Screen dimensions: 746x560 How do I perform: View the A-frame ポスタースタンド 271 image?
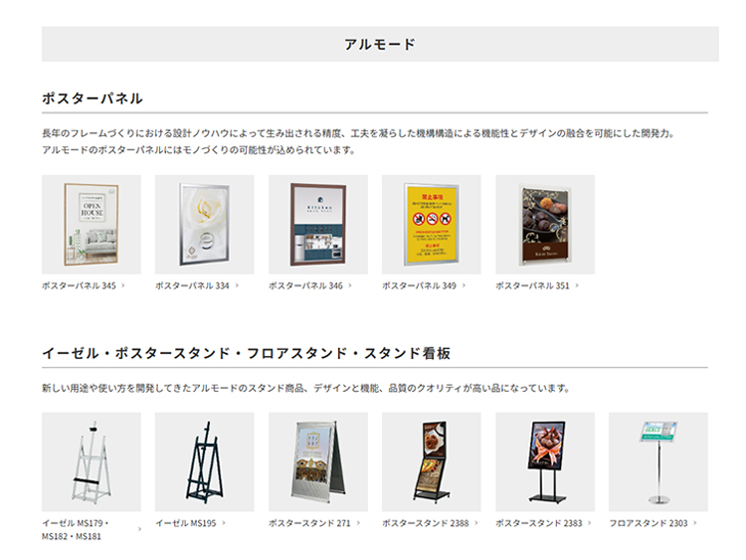point(317,462)
